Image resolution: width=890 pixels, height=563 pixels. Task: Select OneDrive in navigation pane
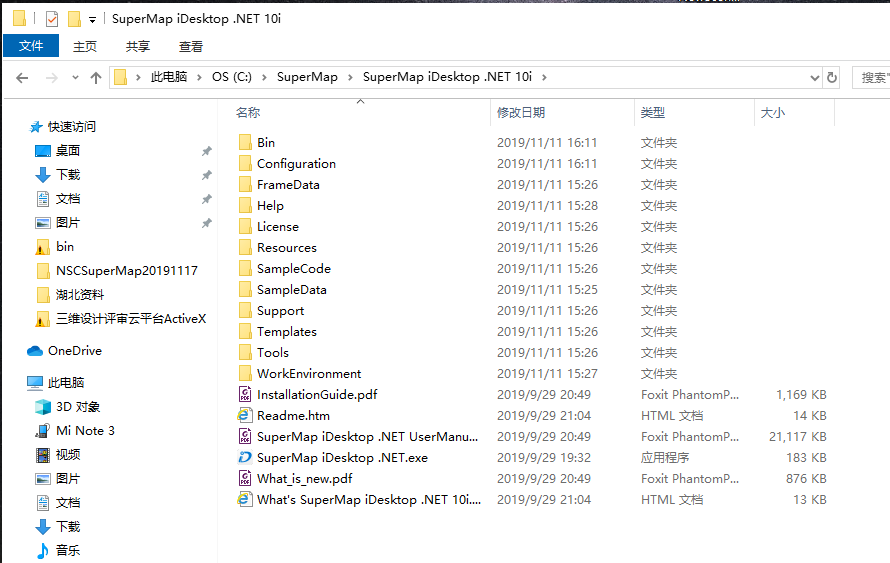75,351
